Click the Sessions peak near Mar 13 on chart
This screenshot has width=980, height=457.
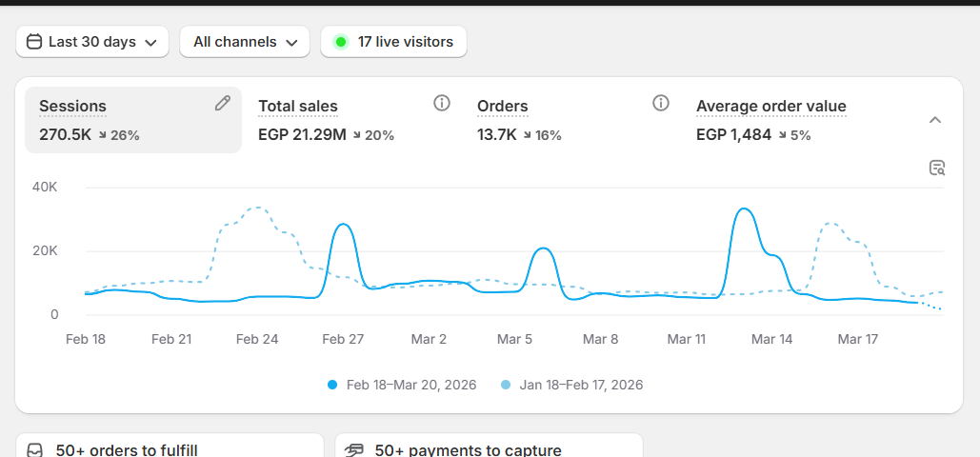pos(745,209)
